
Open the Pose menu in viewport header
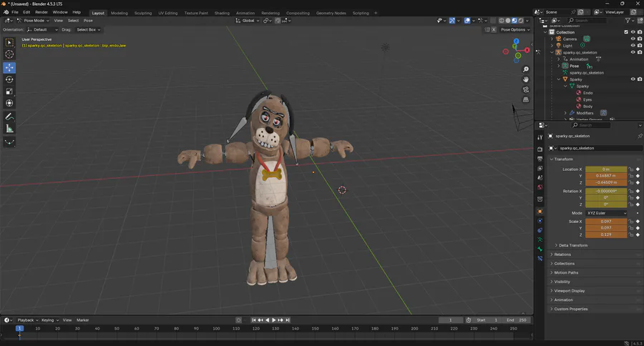pyautogui.click(x=88, y=21)
